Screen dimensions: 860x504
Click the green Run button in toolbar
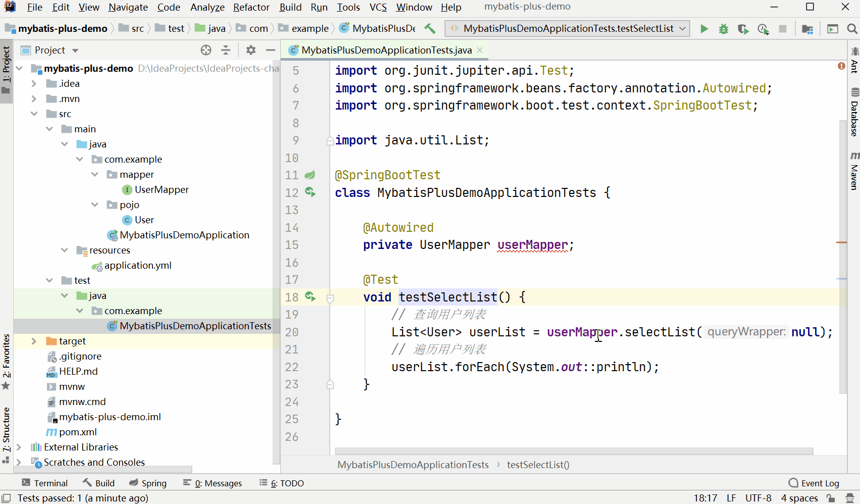[704, 29]
